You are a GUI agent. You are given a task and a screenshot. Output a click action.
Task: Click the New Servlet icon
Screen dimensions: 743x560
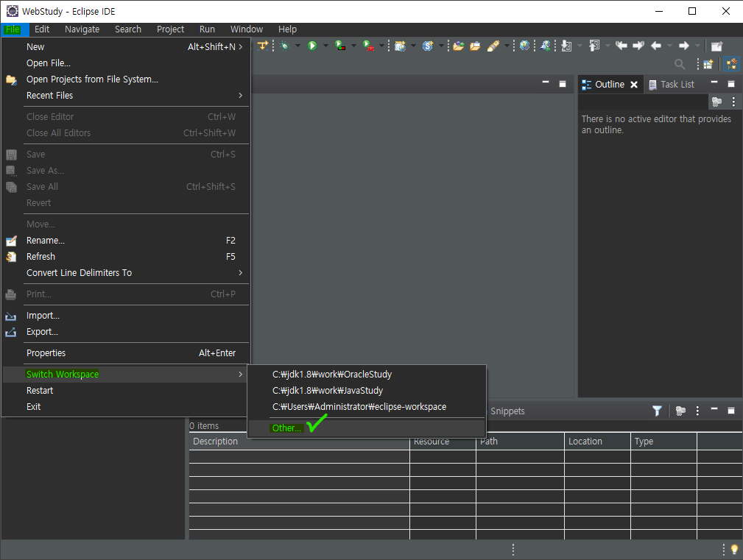tap(428, 46)
